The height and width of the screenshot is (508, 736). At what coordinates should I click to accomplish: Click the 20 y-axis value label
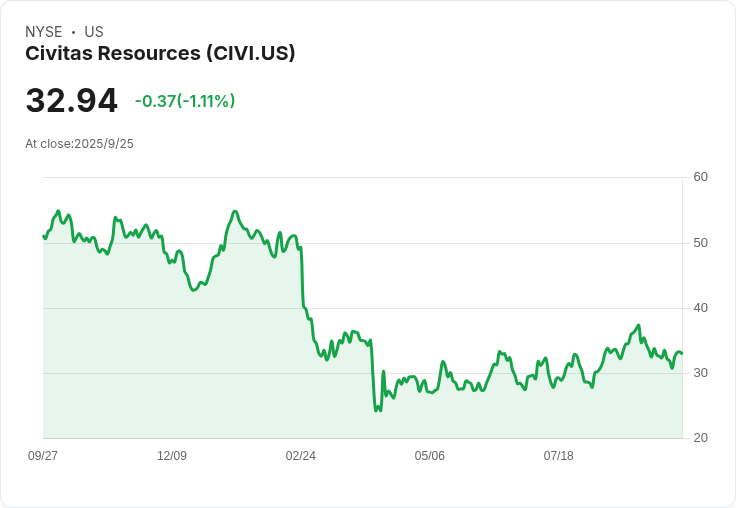click(700, 438)
